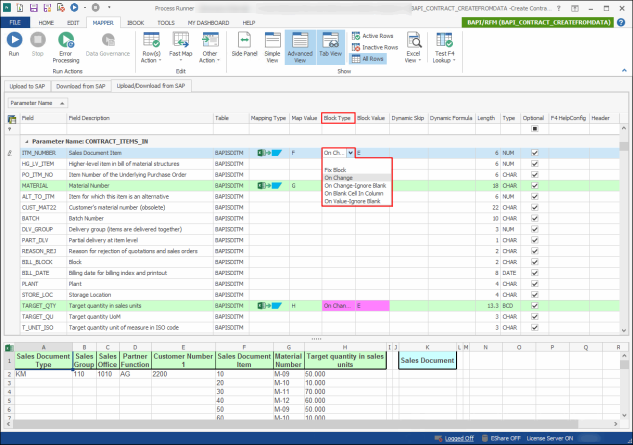Viewport: 633px width, 445px height.
Task: Open Row(s) Action dropdown
Action: tap(151, 47)
